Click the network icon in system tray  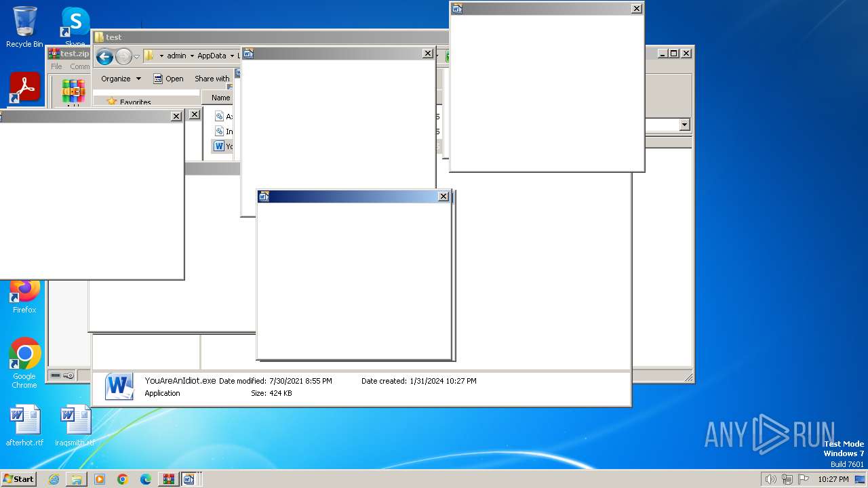coord(787,479)
